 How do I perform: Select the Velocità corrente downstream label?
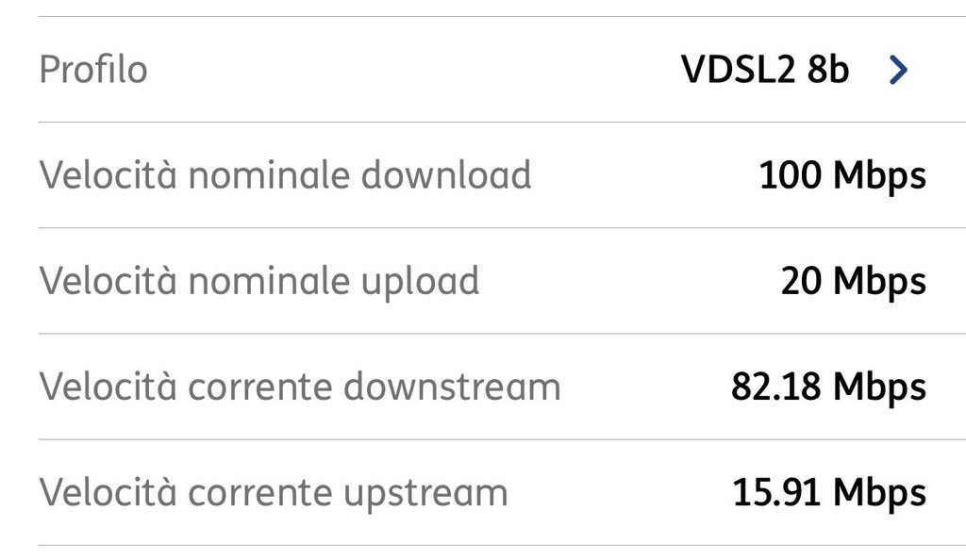coord(300,387)
